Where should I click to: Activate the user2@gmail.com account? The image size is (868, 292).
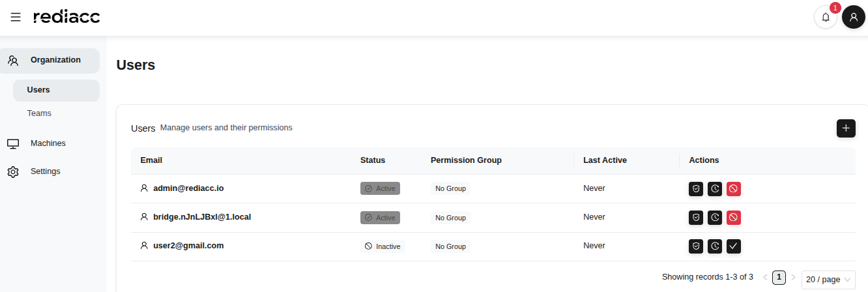[734, 246]
